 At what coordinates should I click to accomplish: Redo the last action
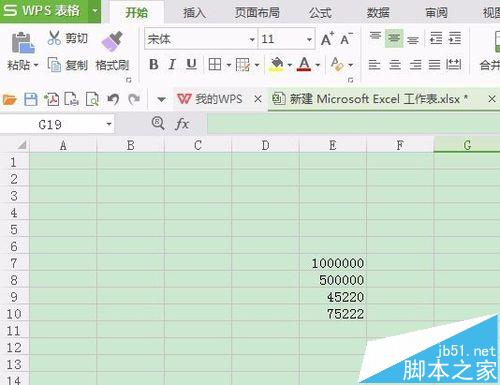click(134, 99)
